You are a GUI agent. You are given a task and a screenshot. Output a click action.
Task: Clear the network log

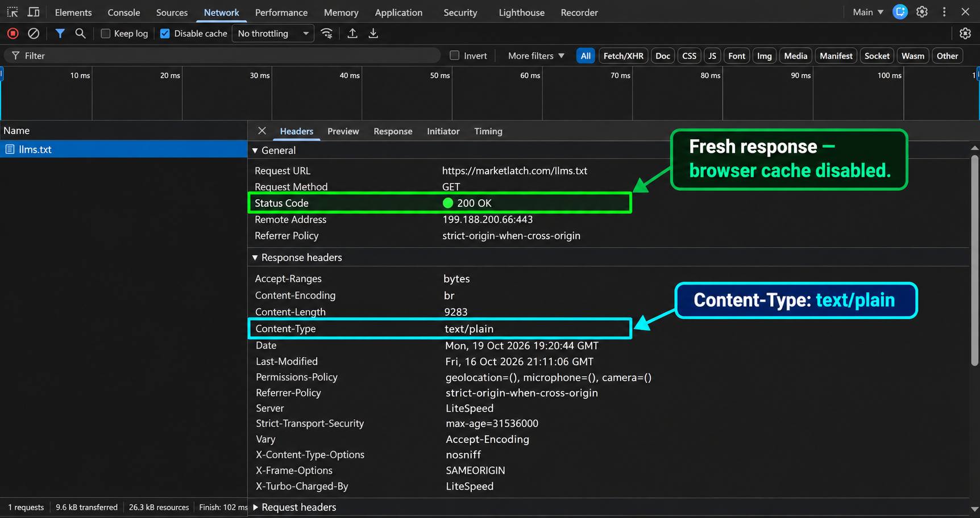pos(34,34)
